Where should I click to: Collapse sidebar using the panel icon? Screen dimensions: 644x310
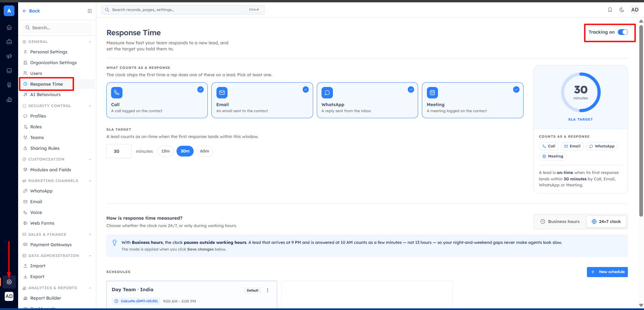coord(90,11)
